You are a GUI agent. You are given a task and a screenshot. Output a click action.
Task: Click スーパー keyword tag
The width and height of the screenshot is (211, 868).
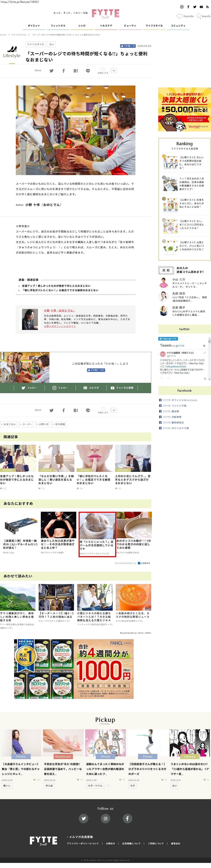(26, 424)
